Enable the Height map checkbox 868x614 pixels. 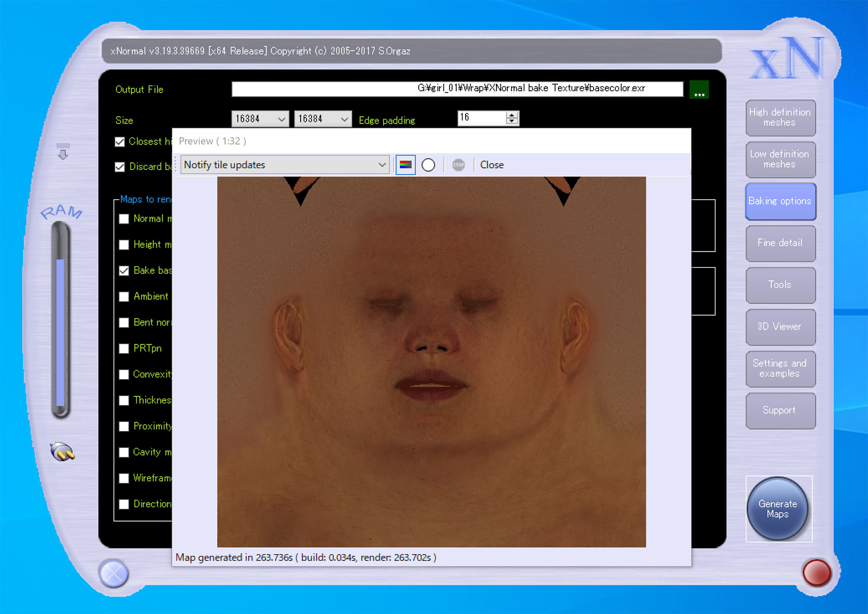[124, 245]
